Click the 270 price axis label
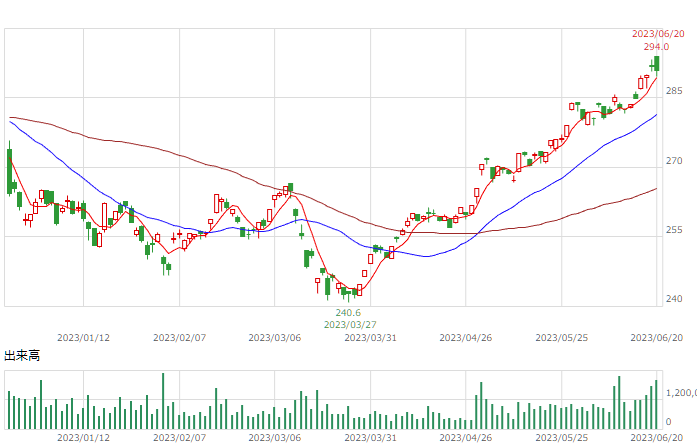This screenshot has width=697, height=446. (674, 161)
